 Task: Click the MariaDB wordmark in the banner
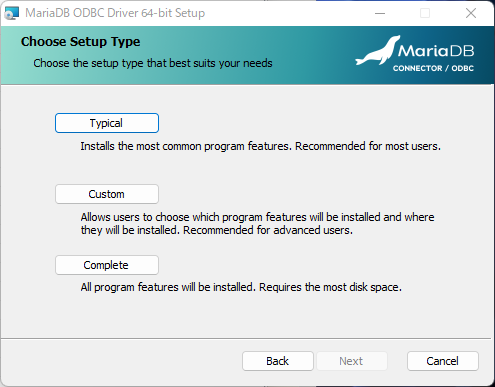point(436,51)
